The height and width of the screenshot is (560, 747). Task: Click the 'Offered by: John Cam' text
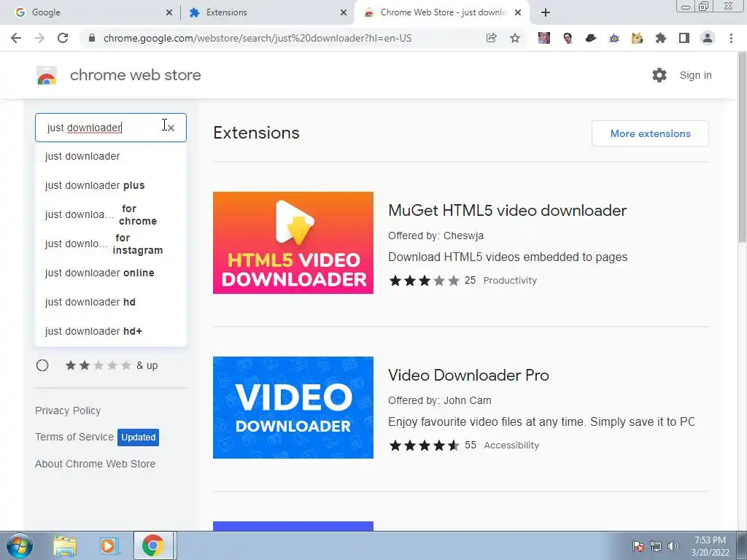[440, 400]
